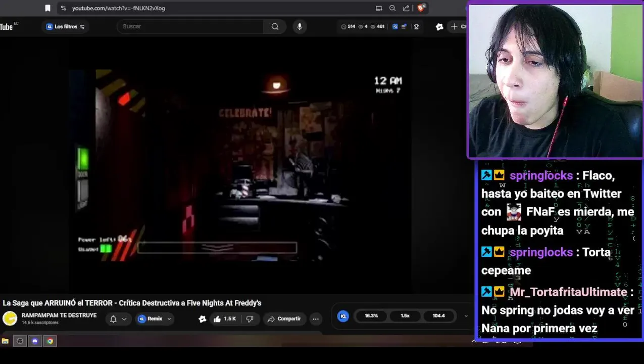Click the extension icon left of like

[x=202, y=319]
